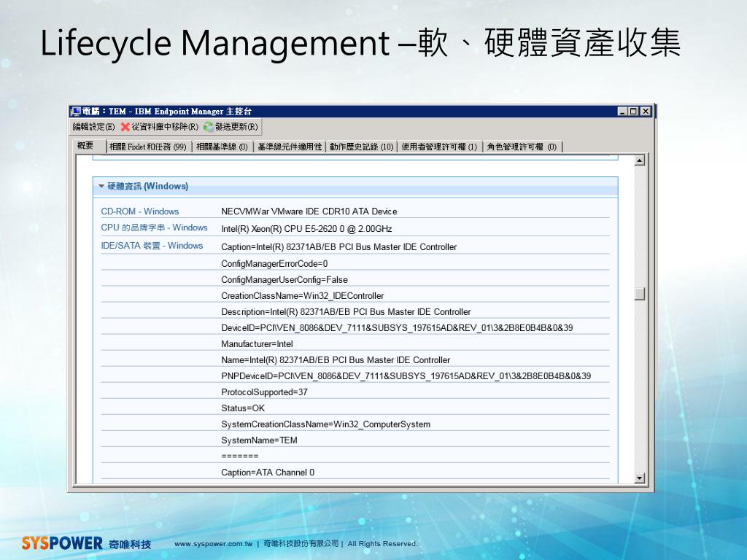The image size is (747, 560).
Task: Click the Status=OK row
Action: click(x=243, y=408)
